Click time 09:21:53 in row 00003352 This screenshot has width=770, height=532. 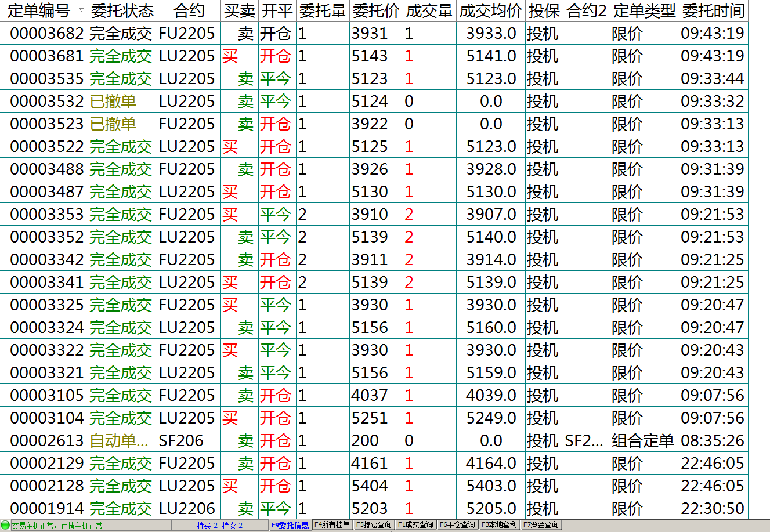pos(713,237)
